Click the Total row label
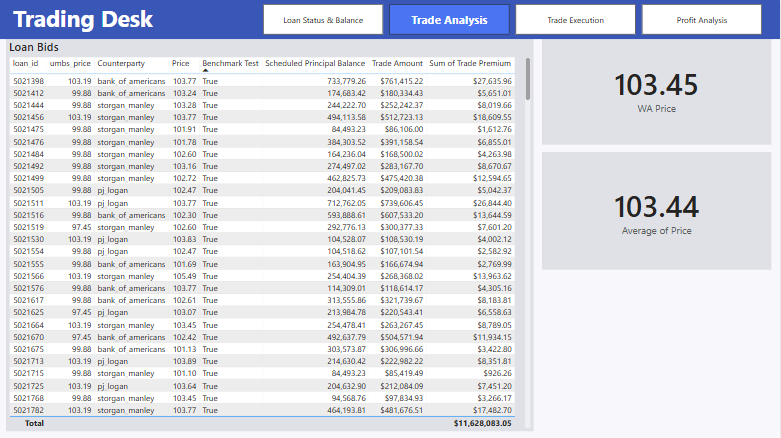The height and width of the screenshot is (438, 781). click(x=34, y=423)
